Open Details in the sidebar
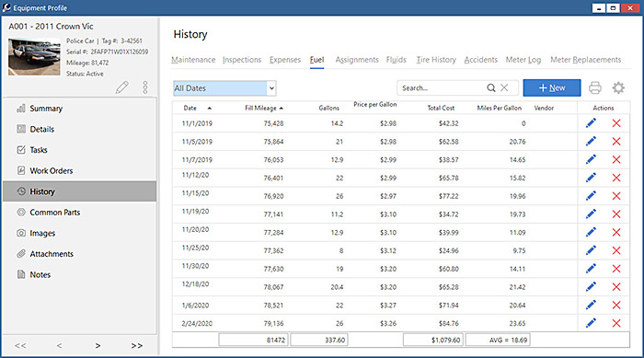This screenshot has width=644, height=358. point(79,129)
